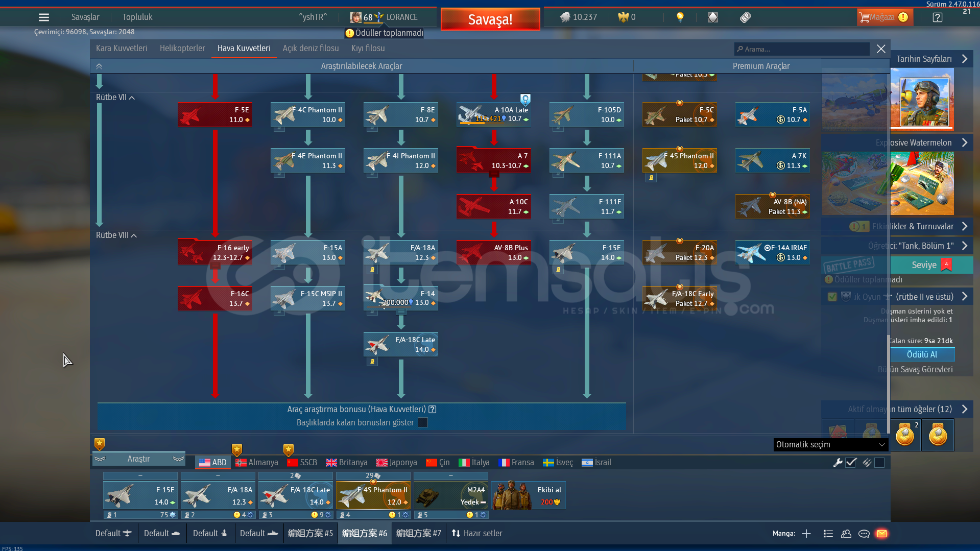Image resolution: width=980 pixels, height=551 pixels.
Task: Open the help question mark icon
Action: pos(937,17)
